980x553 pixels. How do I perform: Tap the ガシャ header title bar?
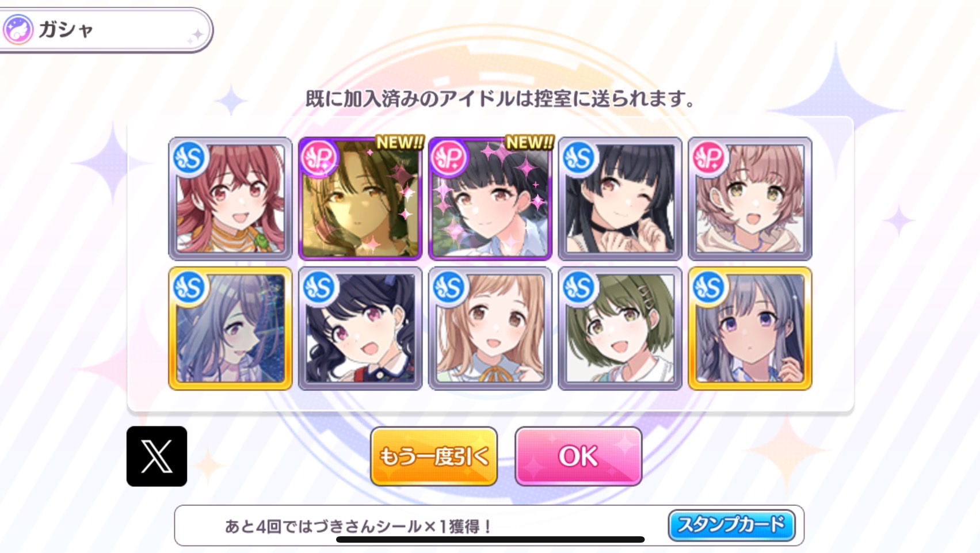(106, 30)
